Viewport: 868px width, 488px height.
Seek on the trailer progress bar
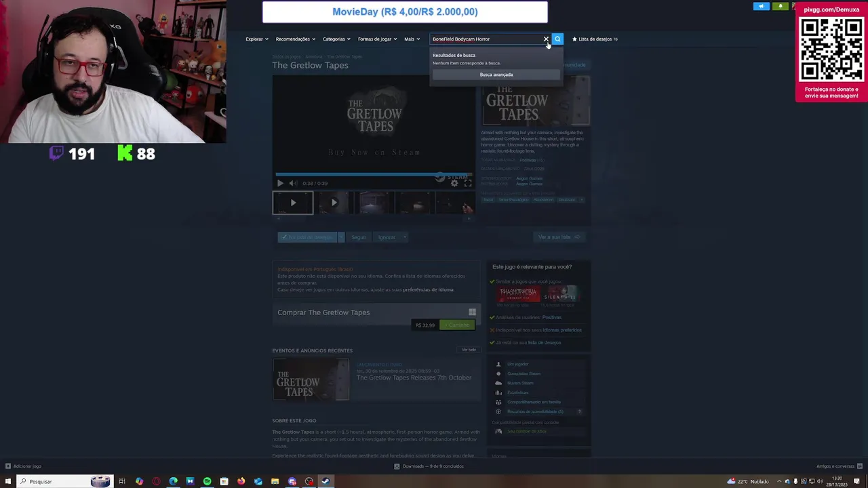374,174
